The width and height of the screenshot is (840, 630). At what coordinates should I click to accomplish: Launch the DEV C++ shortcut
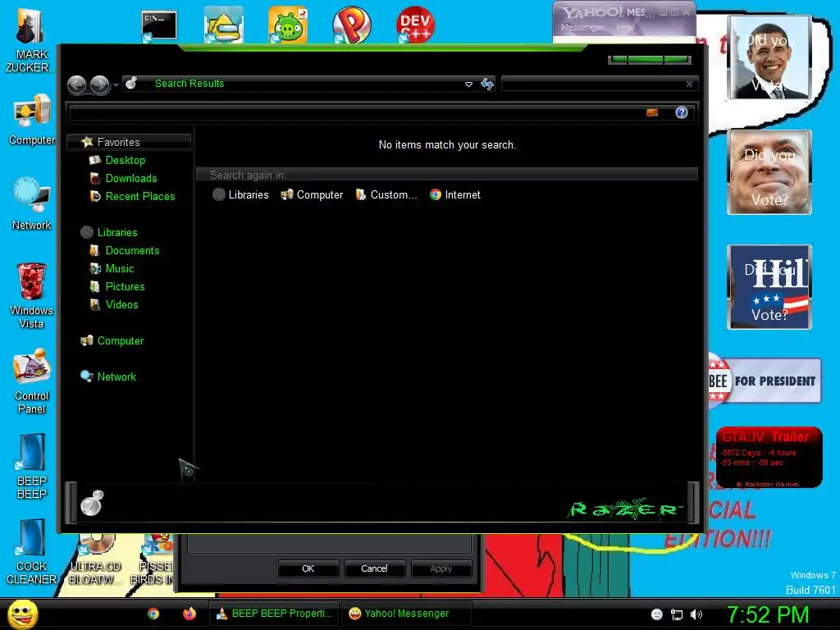click(415, 25)
